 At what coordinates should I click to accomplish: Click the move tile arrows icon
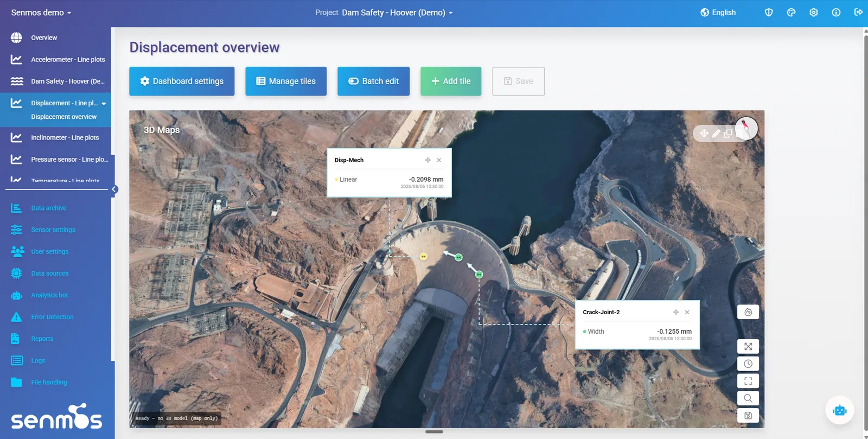coord(704,133)
